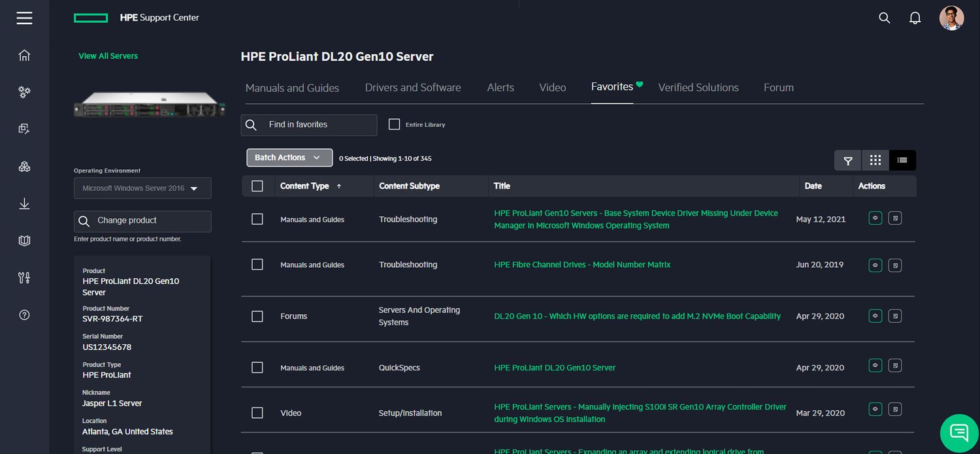The height and width of the screenshot is (454, 980).
Task: Open the tools sidebar icon
Action: click(x=24, y=278)
